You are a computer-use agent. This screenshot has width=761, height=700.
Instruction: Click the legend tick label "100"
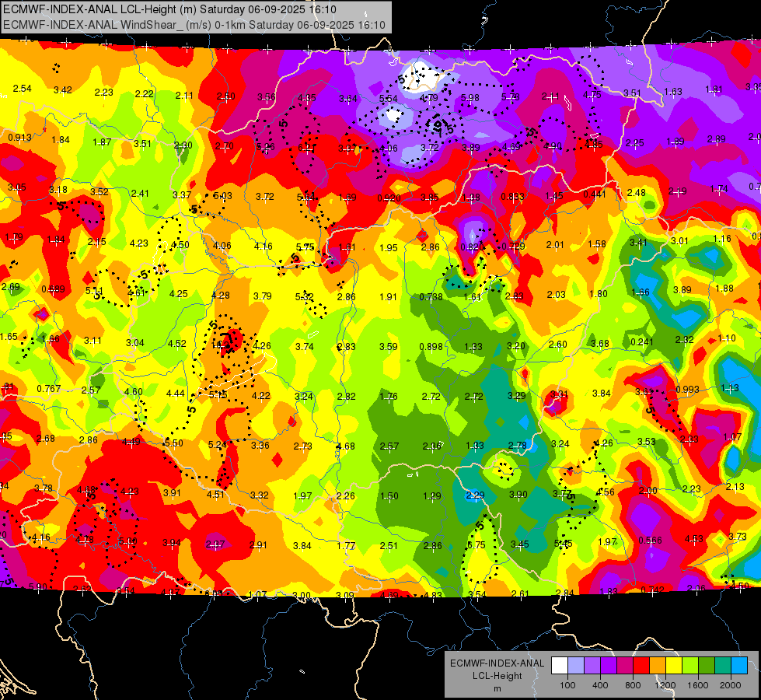[x=567, y=685]
